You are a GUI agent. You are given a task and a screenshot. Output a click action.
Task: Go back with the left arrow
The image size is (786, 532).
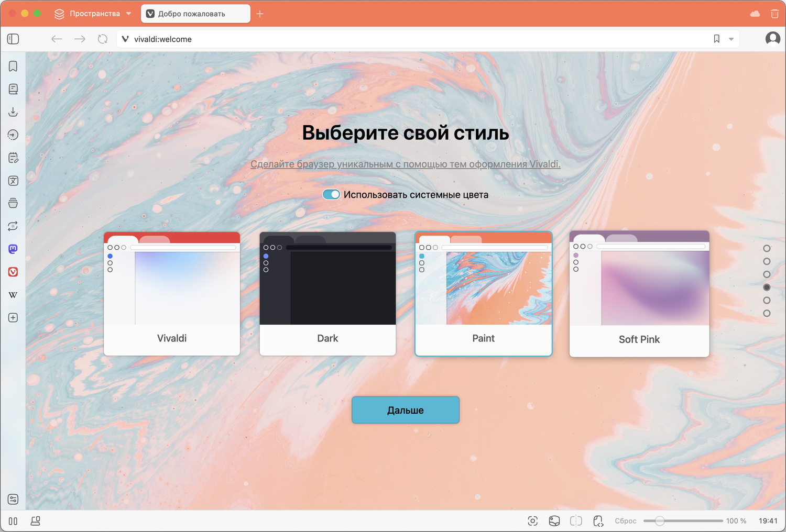point(57,39)
